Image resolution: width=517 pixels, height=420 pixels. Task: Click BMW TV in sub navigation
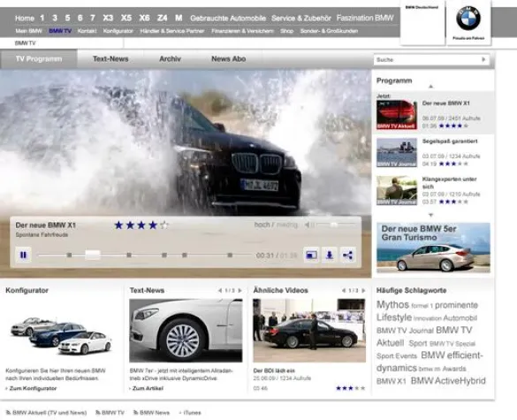[60, 31]
